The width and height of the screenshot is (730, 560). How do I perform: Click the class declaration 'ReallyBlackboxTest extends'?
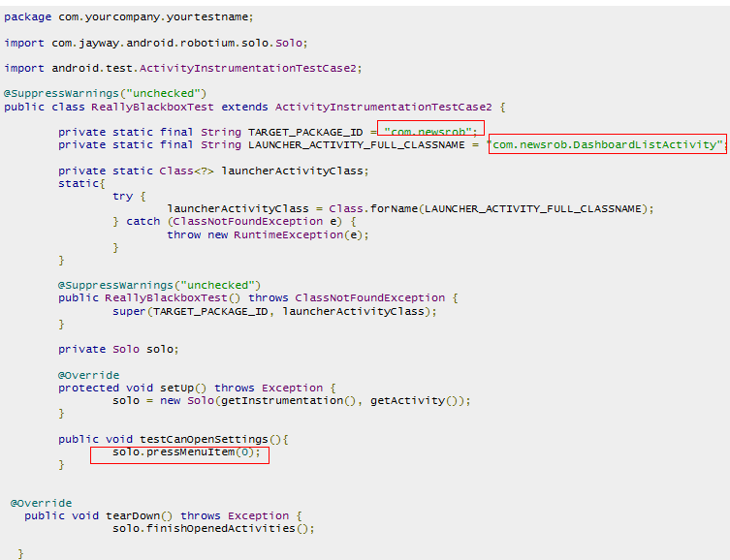[x=255, y=108]
